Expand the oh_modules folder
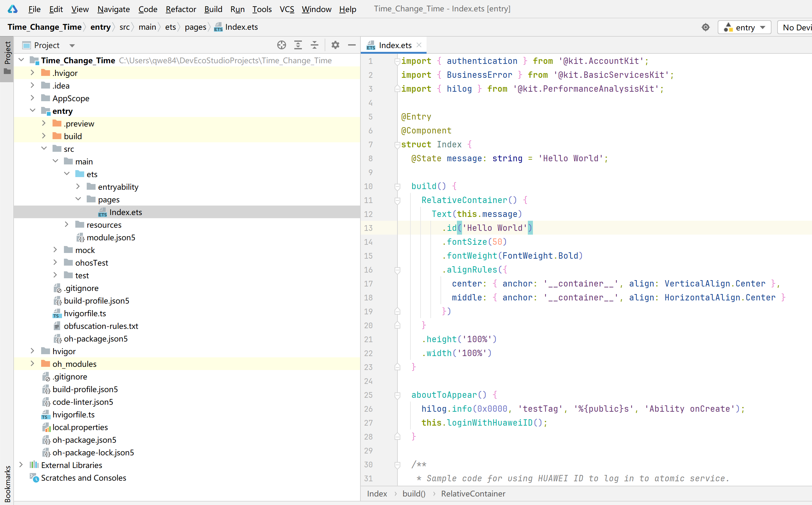 coord(32,364)
